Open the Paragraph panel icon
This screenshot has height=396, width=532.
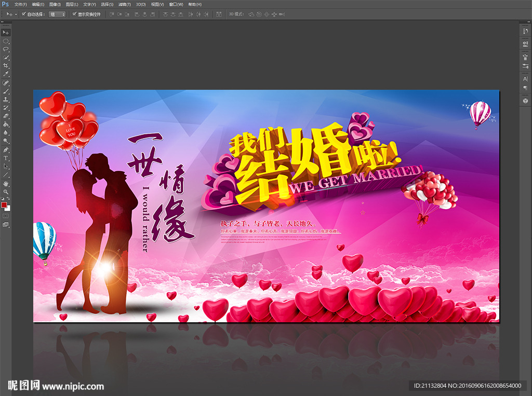525,88
